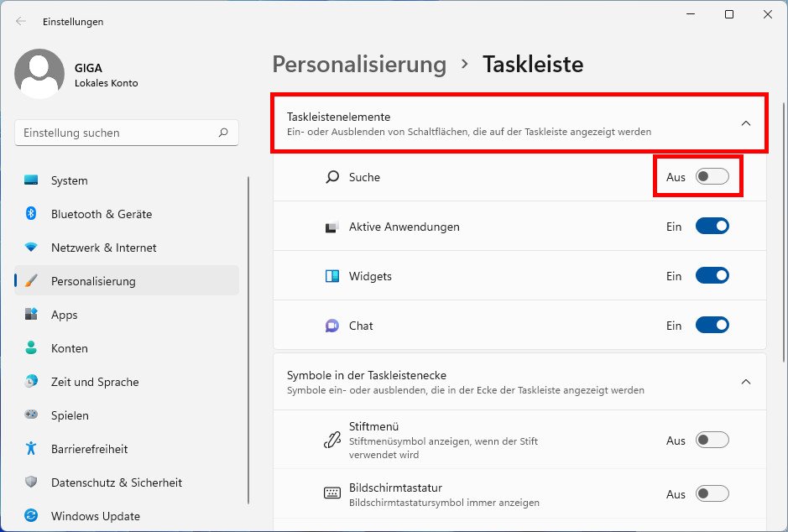Viewport: 788px width, 532px height.
Task: Collapse Symbole in der Taskleistenecke
Action: 745,382
